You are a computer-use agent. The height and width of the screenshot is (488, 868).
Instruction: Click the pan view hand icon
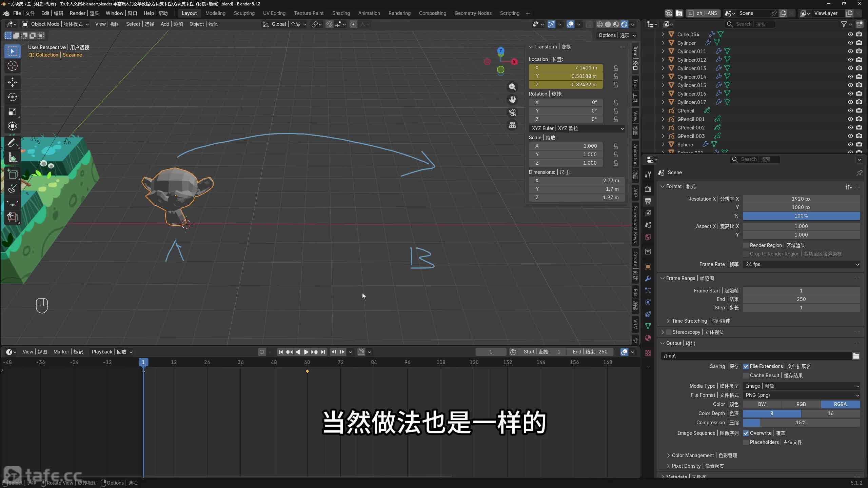(x=512, y=100)
